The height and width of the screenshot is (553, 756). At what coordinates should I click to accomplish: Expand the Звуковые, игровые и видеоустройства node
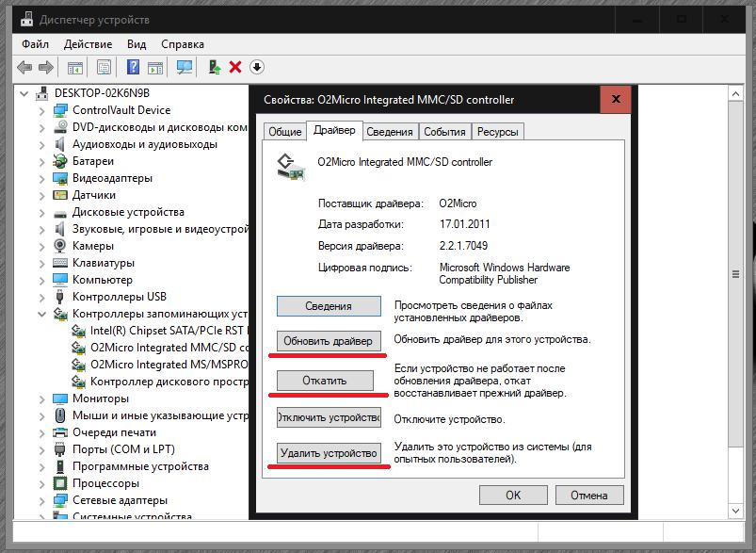(42, 229)
